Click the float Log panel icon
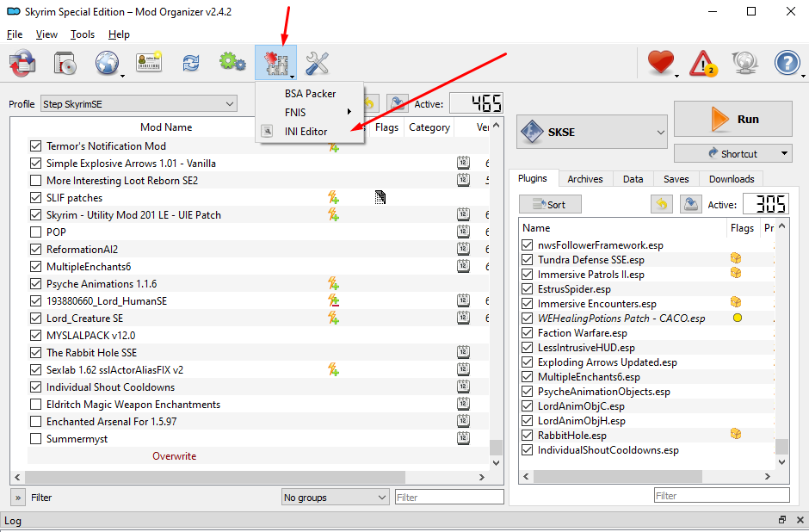 point(782,520)
